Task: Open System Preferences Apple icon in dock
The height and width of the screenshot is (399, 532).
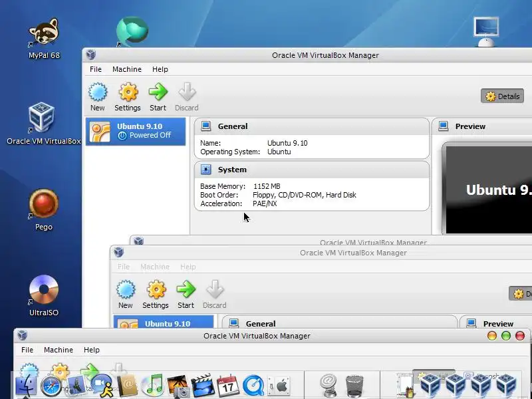Action: (x=279, y=386)
